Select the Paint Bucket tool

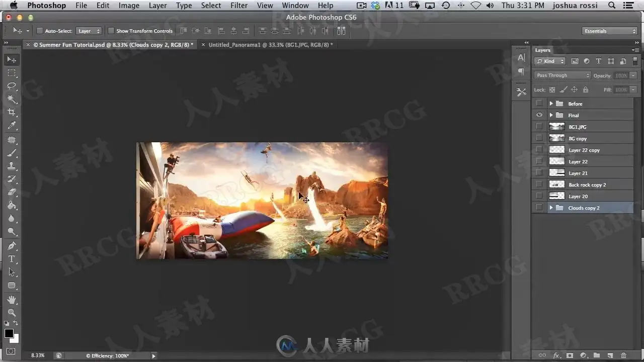coord(12,205)
